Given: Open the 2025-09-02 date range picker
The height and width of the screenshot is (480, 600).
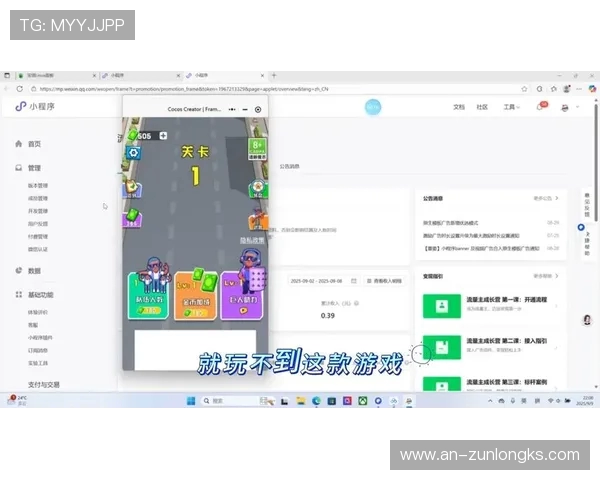Looking at the screenshot, I should tap(323, 281).
